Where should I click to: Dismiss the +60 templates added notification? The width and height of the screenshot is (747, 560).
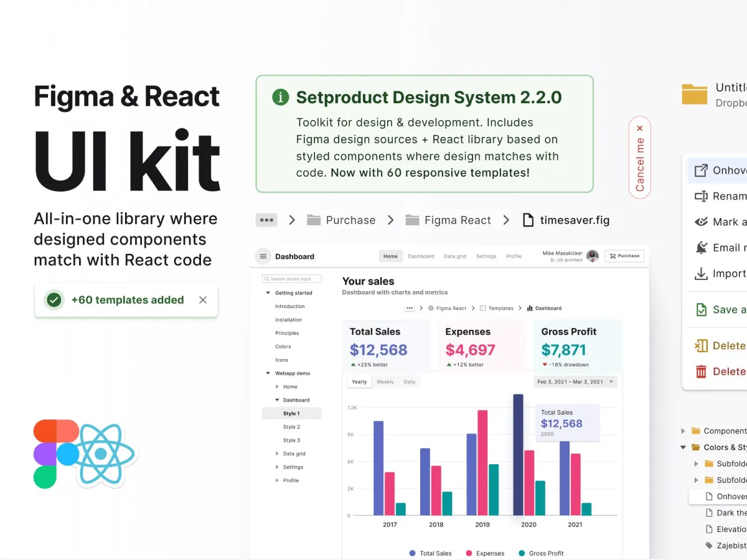[202, 300]
